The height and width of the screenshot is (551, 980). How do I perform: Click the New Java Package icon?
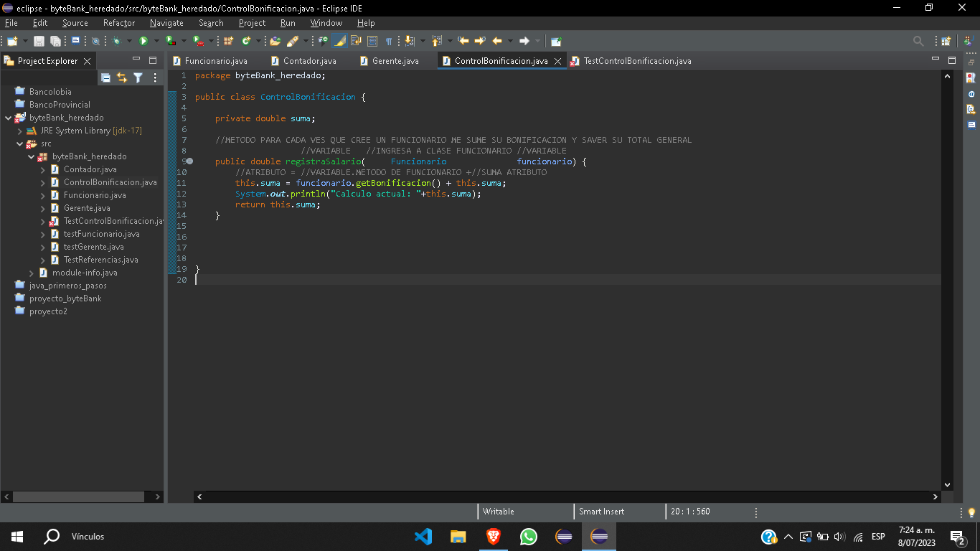coord(228,41)
